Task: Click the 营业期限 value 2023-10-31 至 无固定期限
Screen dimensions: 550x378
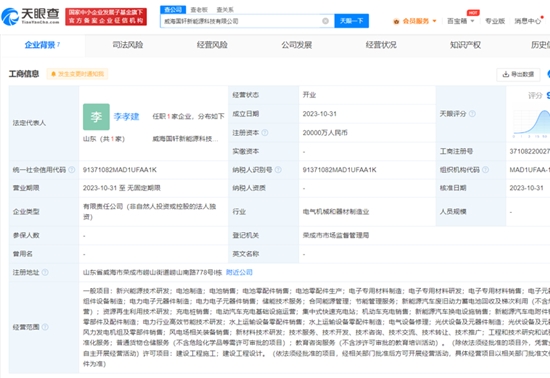Action: click(121, 188)
